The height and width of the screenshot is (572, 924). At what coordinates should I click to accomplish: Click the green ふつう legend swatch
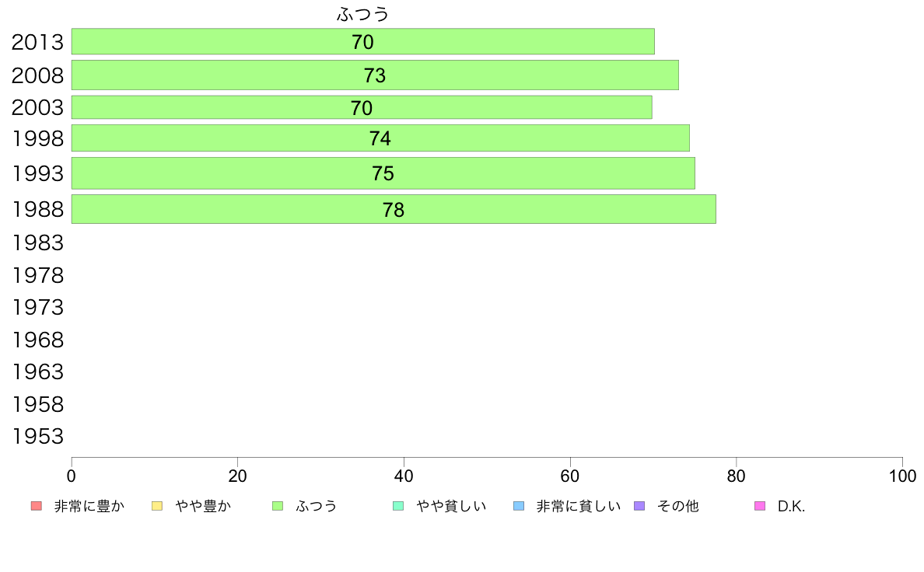[x=278, y=506]
